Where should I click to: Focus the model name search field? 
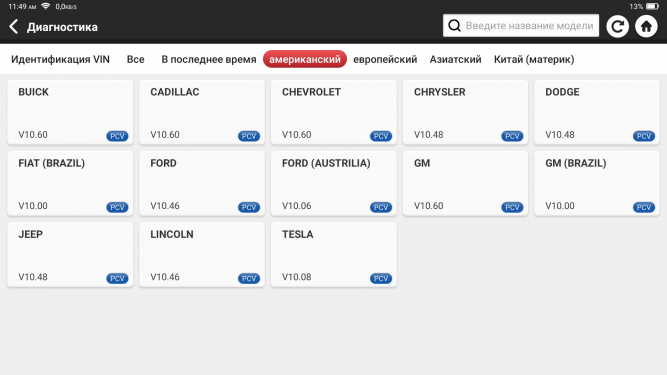(x=521, y=26)
